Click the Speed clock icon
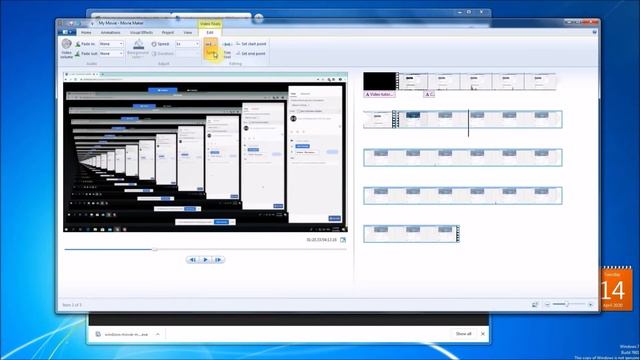Image resolution: width=640 pixels, height=360 pixels. [154, 44]
